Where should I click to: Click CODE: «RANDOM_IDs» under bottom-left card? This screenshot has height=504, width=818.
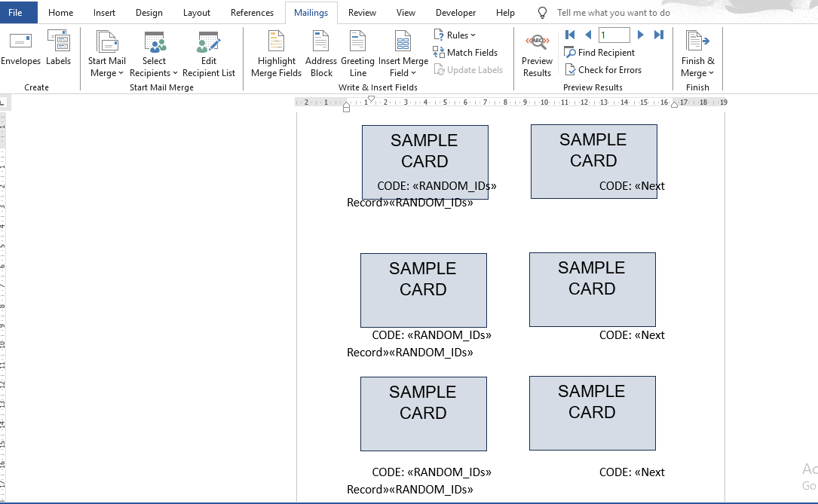coord(431,472)
